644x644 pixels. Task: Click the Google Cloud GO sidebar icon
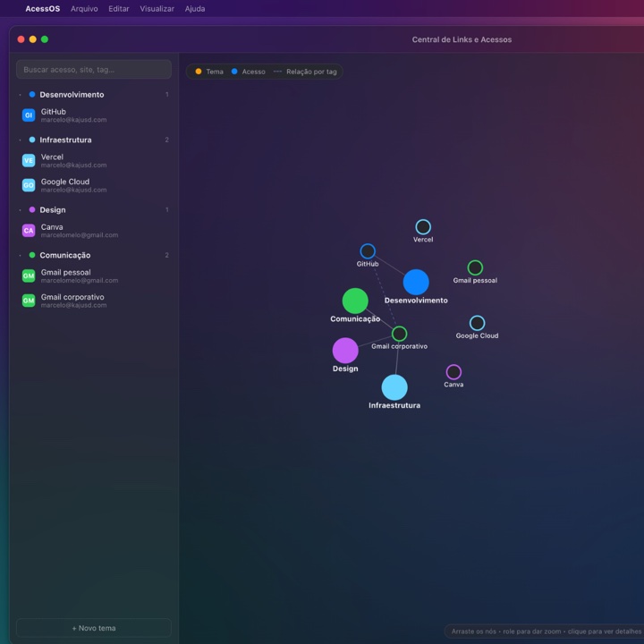coord(29,185)
